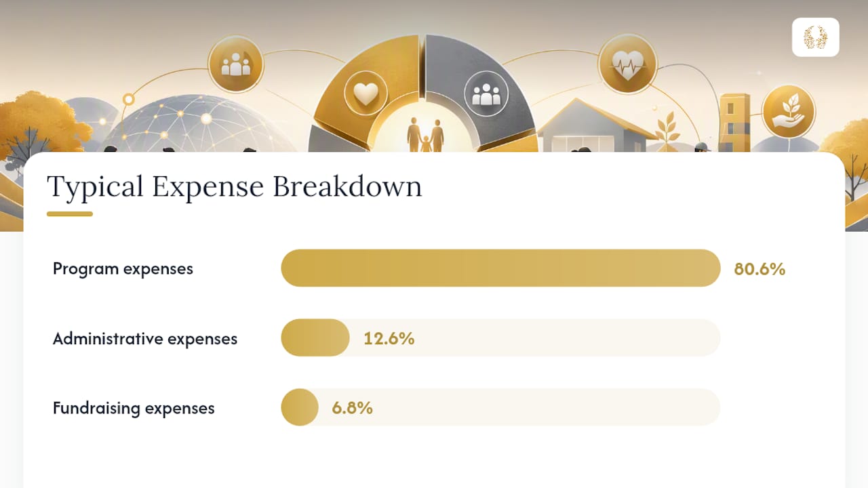The width and height of the screenshot is (868, 488).
Task: Click the Fundraising expenses label
Action: click(x=134, y=408)
